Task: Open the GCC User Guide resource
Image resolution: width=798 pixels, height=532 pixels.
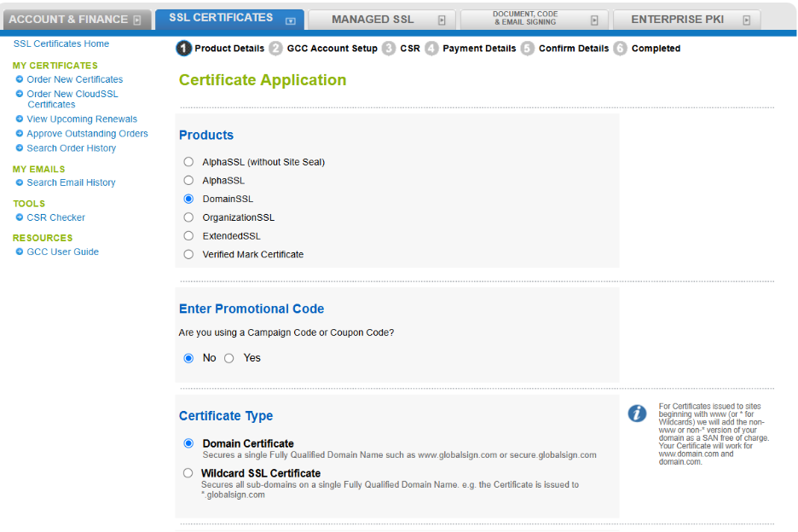Action: (62, 252)
